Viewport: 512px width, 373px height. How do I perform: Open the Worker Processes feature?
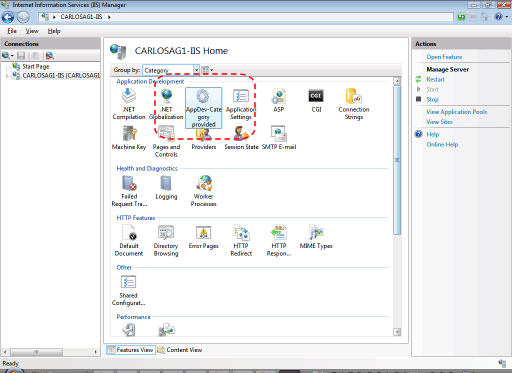click(203, 191)
